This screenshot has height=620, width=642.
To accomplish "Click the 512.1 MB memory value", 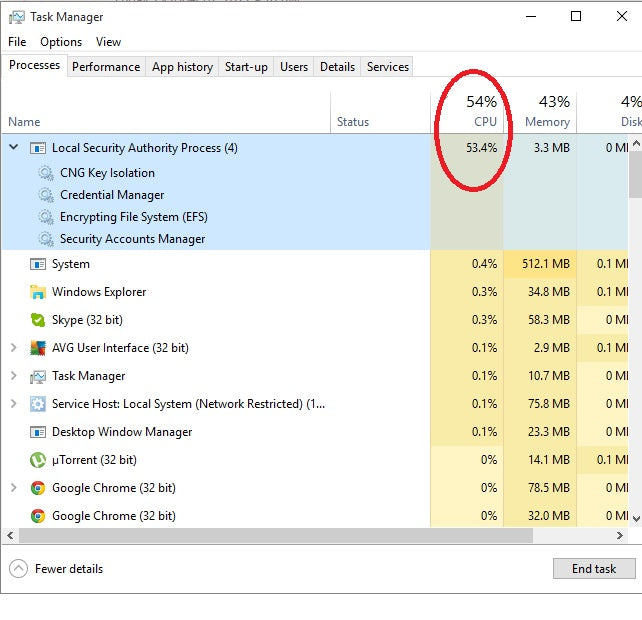I will click(546, 264).
